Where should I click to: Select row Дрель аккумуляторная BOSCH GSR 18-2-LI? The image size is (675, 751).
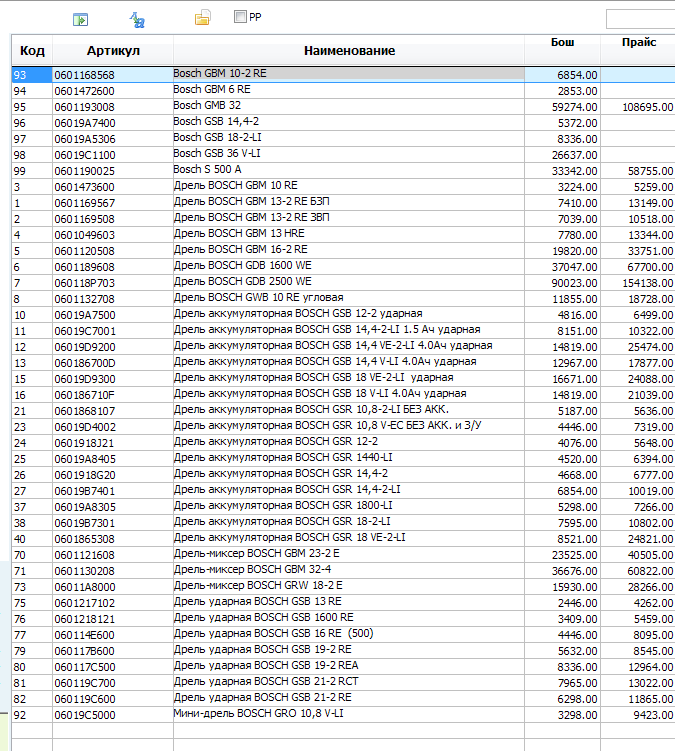coord(343,523)
